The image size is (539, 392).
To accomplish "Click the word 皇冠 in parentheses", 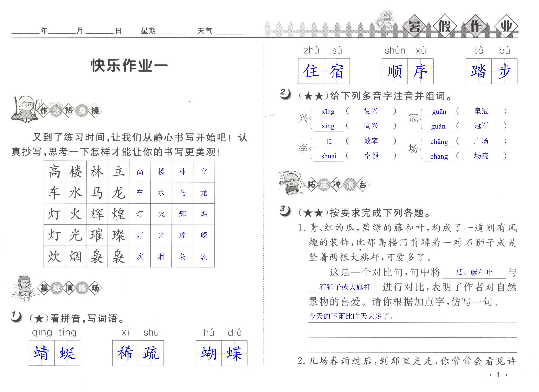I will pyautogui.click(x=481, y=111).
